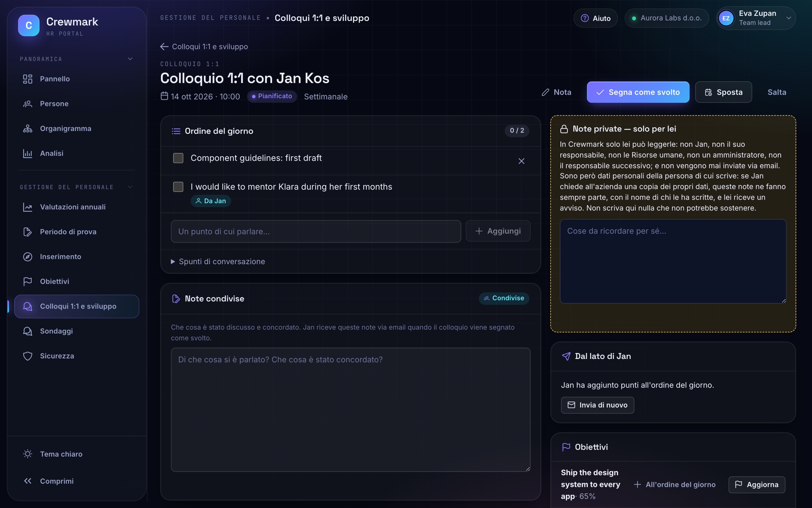Click Aggiungi to add agenda item

498,231
